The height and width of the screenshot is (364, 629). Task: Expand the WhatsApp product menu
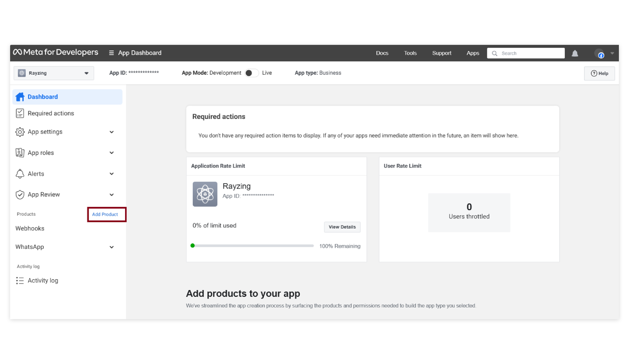point(112,247)
